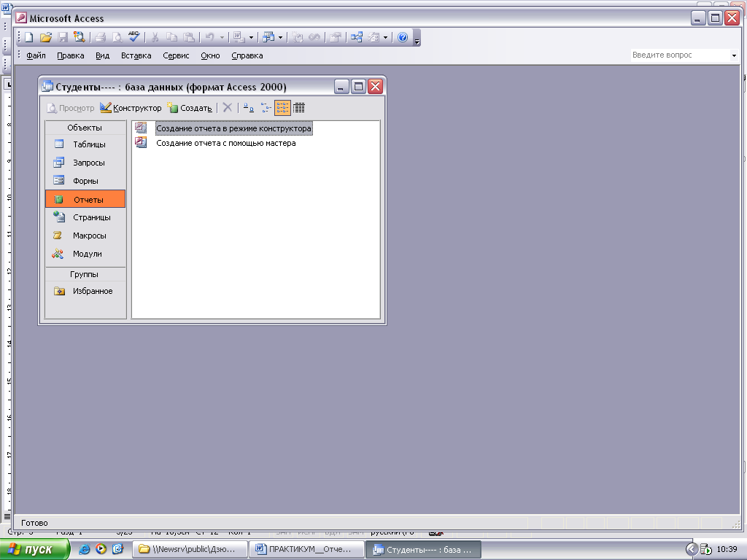The height and width of the screenshot is (560, 747).
Task: Click the пуск Start button
Action: [35, 550]
